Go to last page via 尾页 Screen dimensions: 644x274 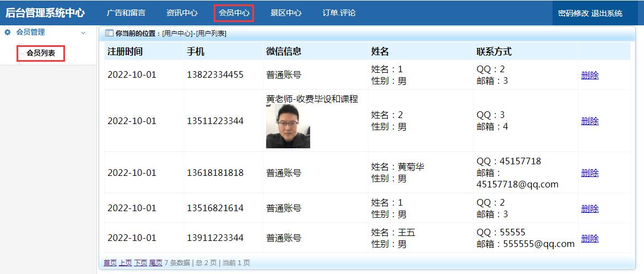pos(156,263)
